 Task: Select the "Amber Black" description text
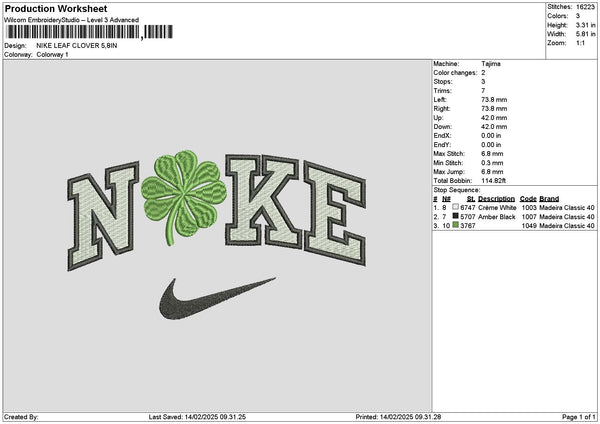click(497, 217)
